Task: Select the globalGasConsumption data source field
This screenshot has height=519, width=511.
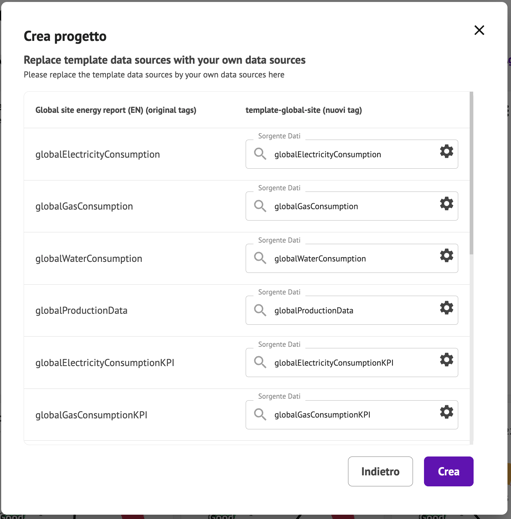Action: click(352, 206)
